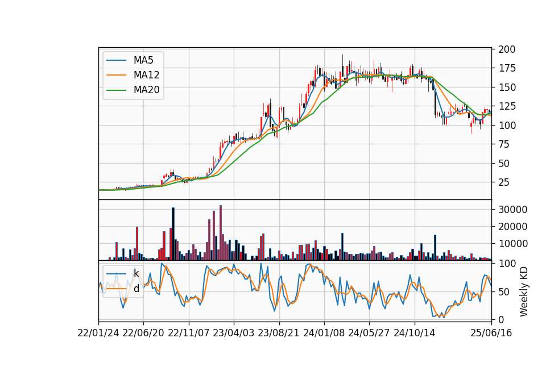
Task: Click the 22/06/20 date tick label
Action: pos(143,333)
